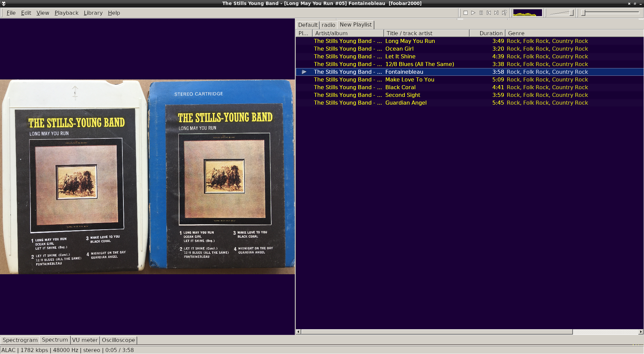Click the ALAC codec entry in the status bar
The image size is (644, 354).
[8, 350]
